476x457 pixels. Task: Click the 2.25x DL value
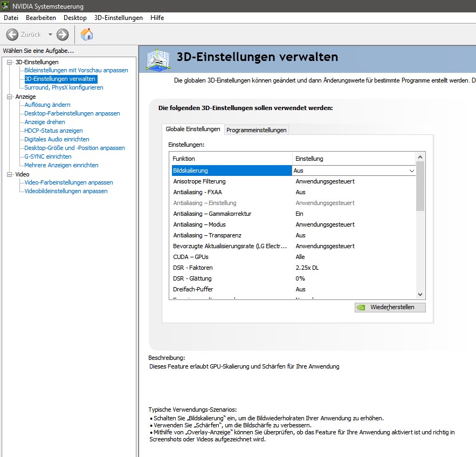tap(307, 268)
